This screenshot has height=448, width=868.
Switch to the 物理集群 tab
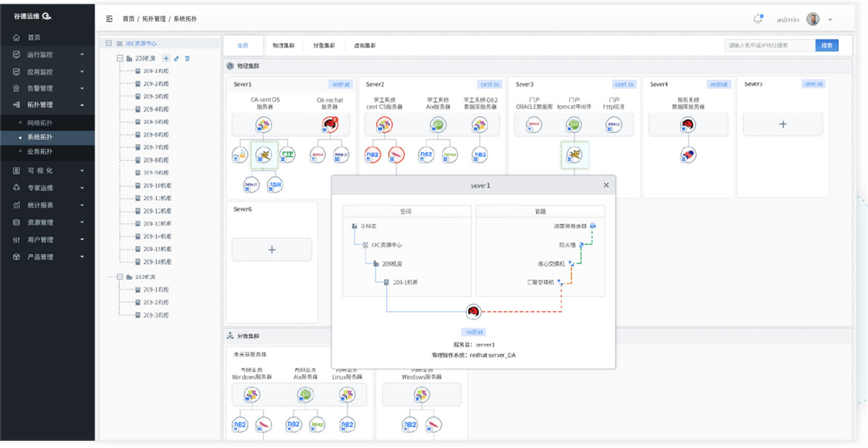point(283,45)
